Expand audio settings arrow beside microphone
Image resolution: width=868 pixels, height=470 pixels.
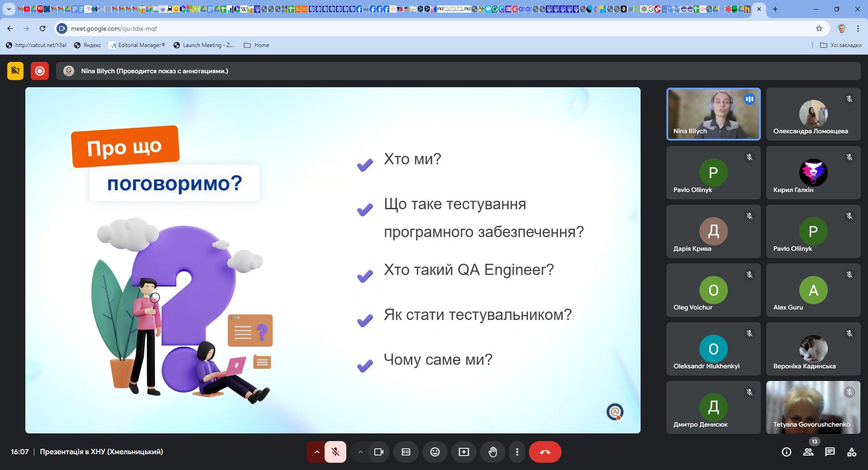pos(317,452)
